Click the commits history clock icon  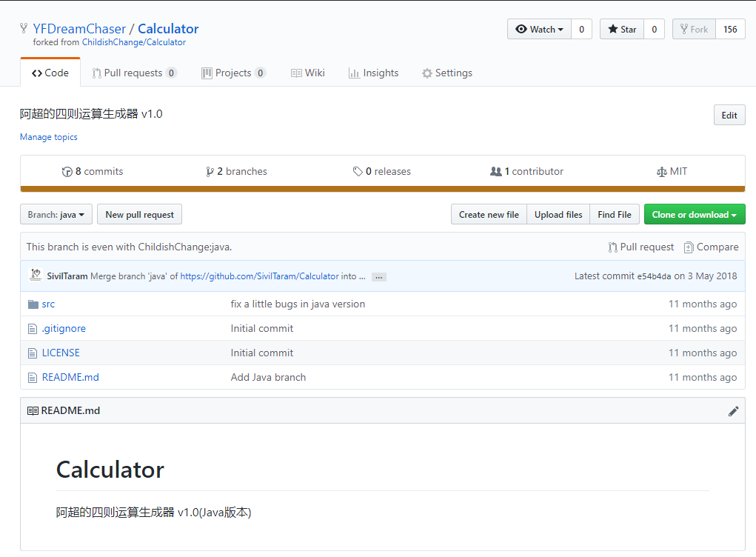pos(67,172)
